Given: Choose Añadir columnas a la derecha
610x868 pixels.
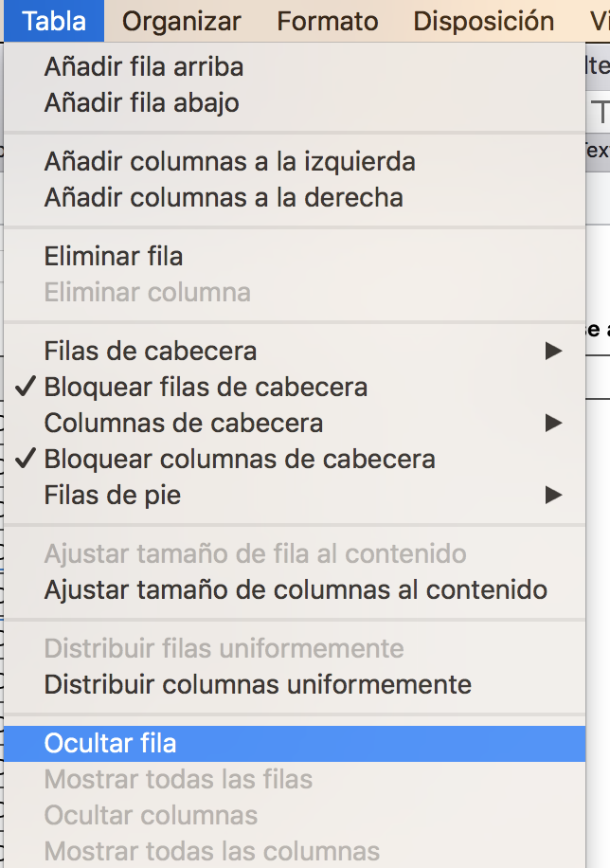Looking at the screenshot, I should tap(224, 198).
